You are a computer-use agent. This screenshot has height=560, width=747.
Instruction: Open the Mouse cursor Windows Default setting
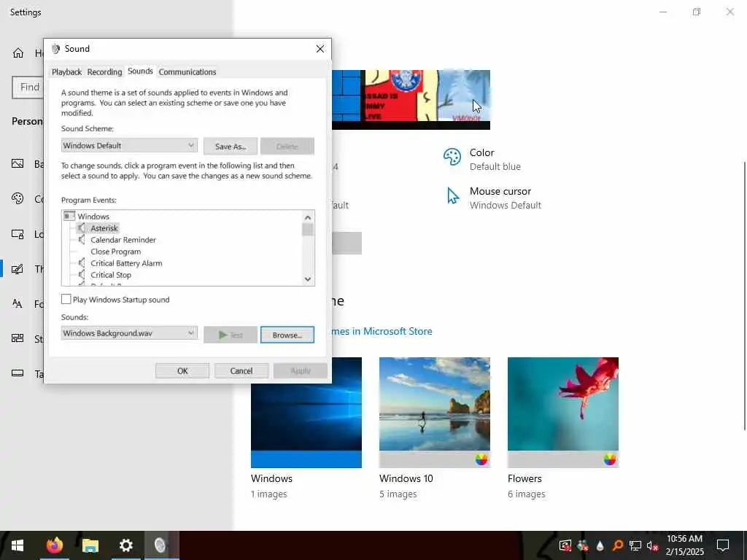494,198
